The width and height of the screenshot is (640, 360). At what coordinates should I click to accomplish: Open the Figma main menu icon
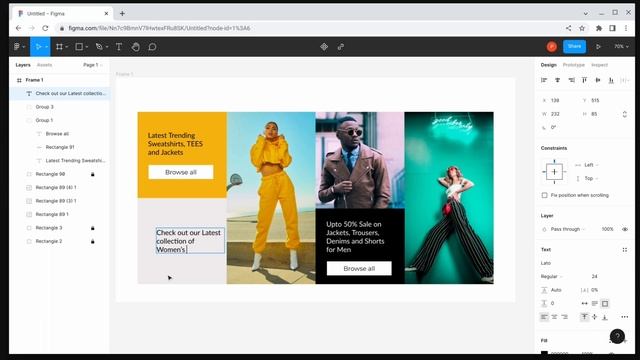pos(17,47)
